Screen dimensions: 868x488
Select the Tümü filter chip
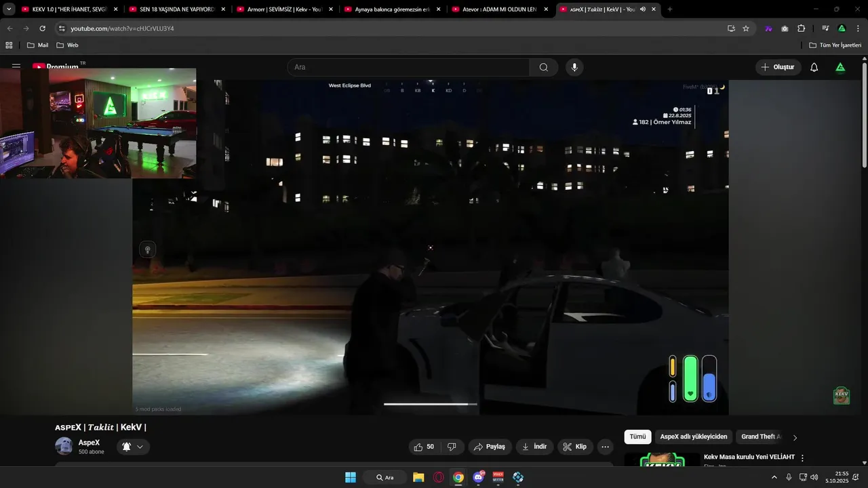(637, 437)
